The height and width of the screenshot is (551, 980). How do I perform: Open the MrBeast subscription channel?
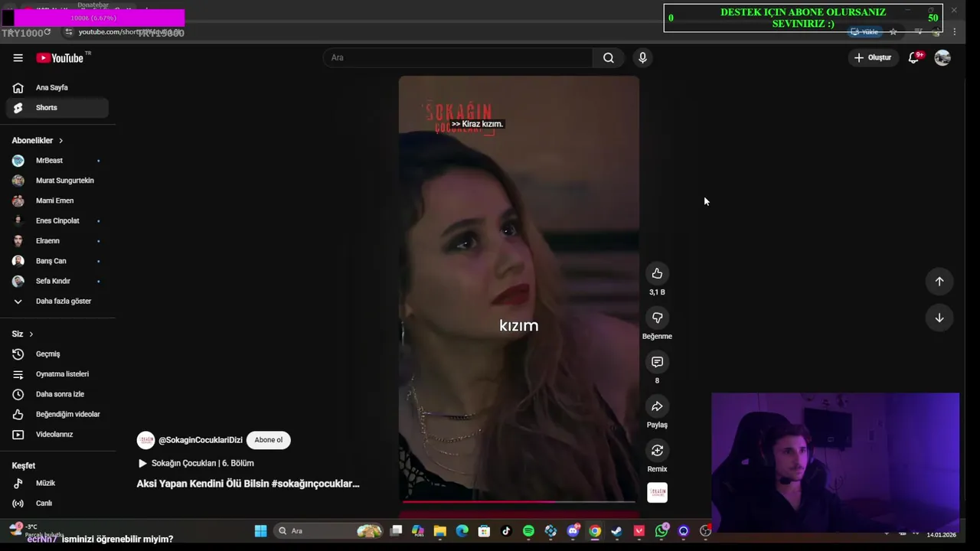pyautogui.click(x=57, y=161)
